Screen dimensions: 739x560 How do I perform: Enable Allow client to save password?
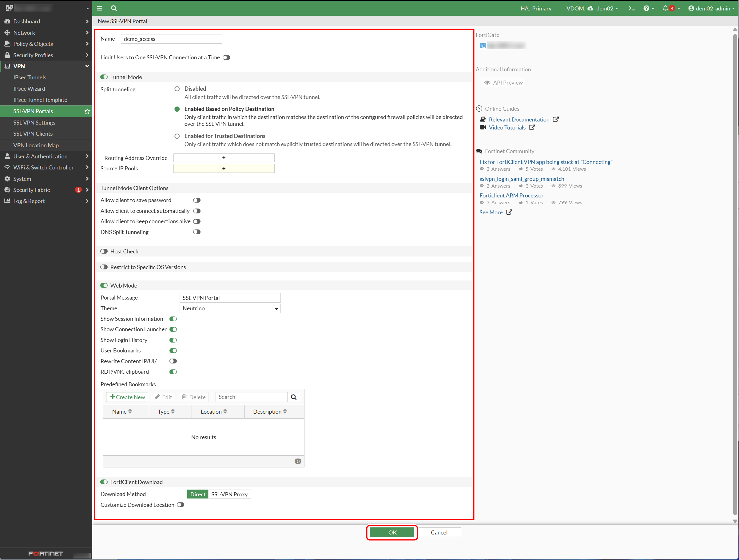point(197,200)
